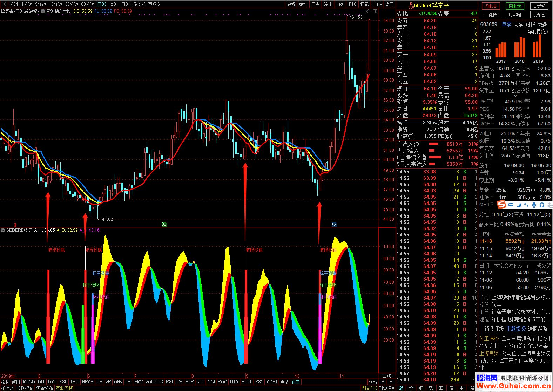Open indicator 设置 settings
The width and height of the screenshot is (553, 392).
click(296, 382)
